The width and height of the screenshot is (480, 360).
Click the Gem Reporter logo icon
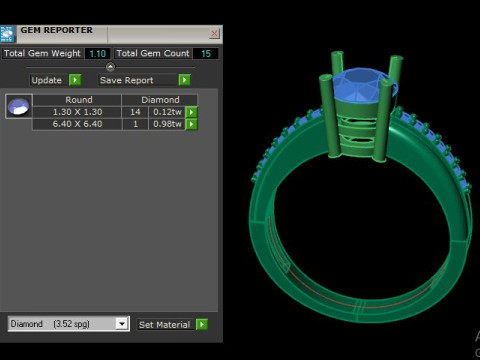pos(7,34)
